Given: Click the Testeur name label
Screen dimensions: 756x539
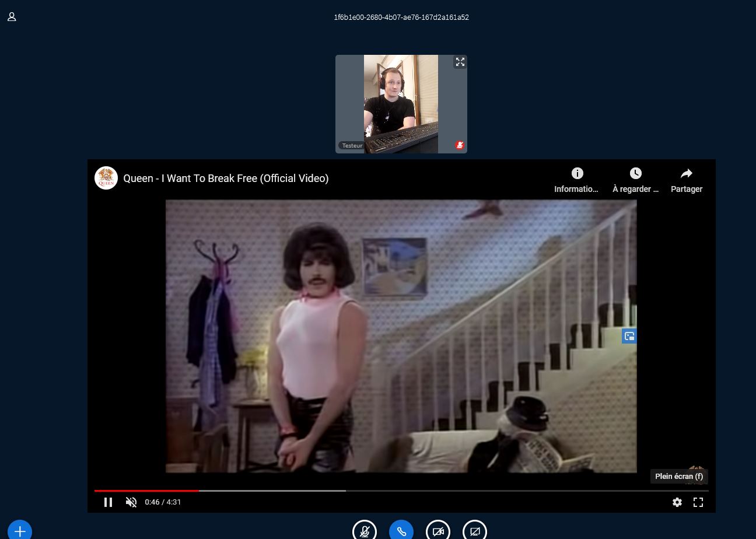Looking at the screenshot, I should click(352, 146).
